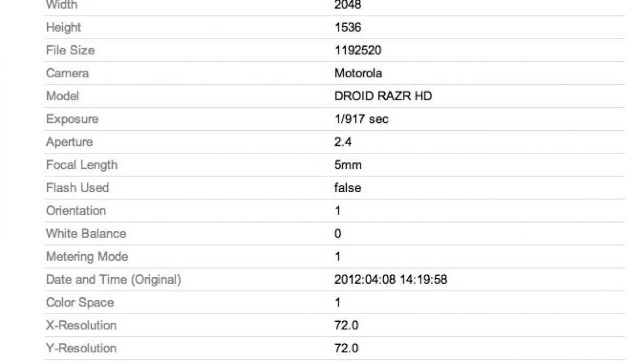This screenshot has height=362, width=644.
Task: Select the Height row label
Action: pos(63,27)
